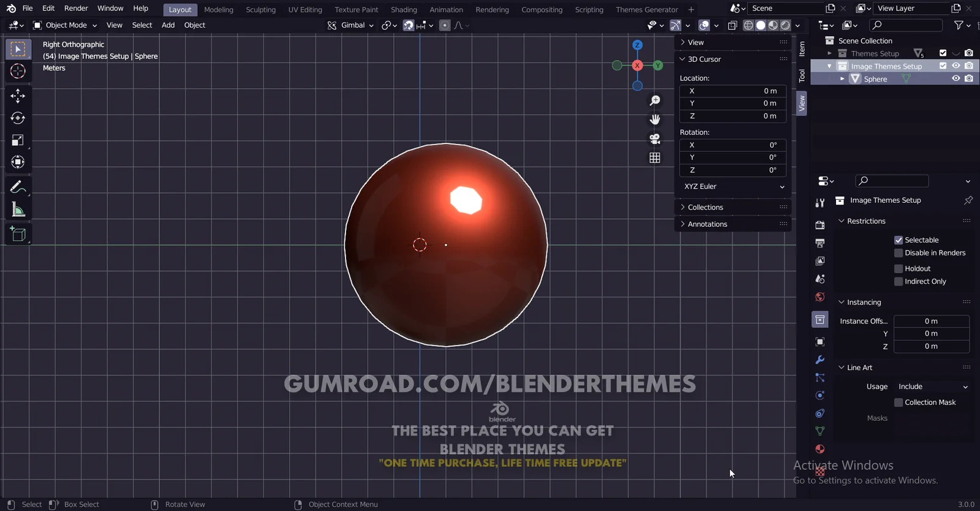Open the File menu
The image size is (980, 511).
click(28, 9)
